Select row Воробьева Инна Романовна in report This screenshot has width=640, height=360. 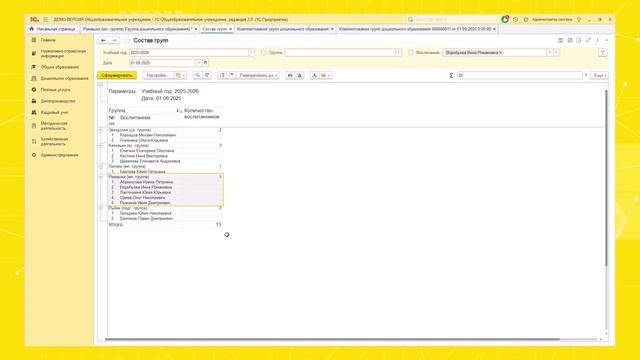point(165,187)
